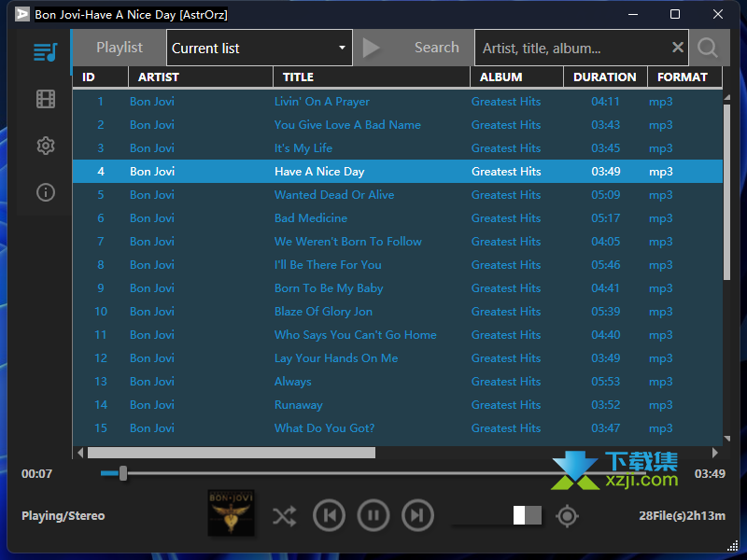The width and height of the screenshot is (747, 560).
Task: Select the song We Weren't Born To Follow
Action: pyautogui.click(x=398, y=242)
